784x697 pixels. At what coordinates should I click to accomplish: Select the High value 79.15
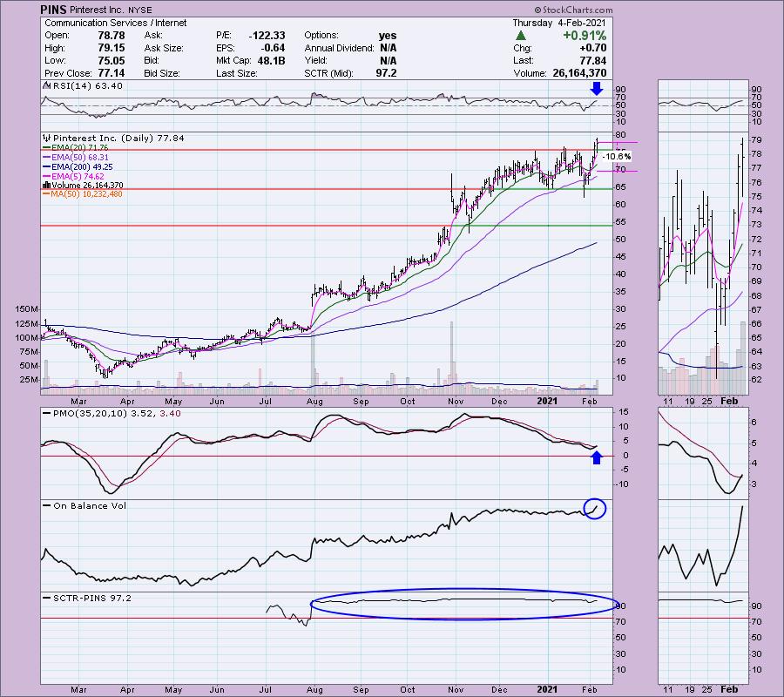point(112,48)
